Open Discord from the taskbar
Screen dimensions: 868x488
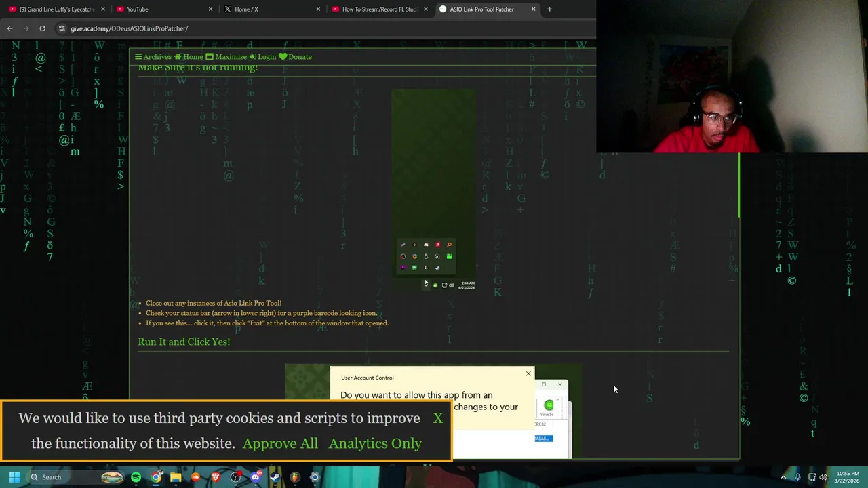[x=255, y=477]
